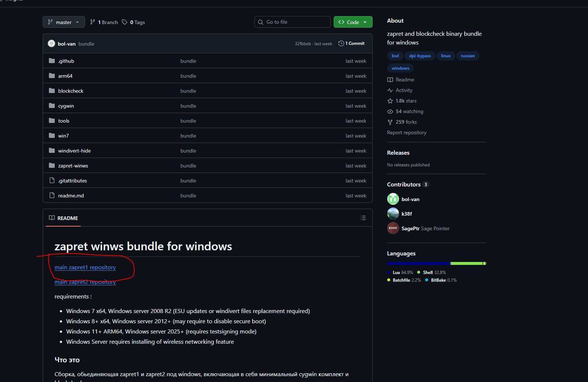Viewport: 588px width, 382px height.
Task: Click the readme.md file icon
Action: (x=52, y=196)
